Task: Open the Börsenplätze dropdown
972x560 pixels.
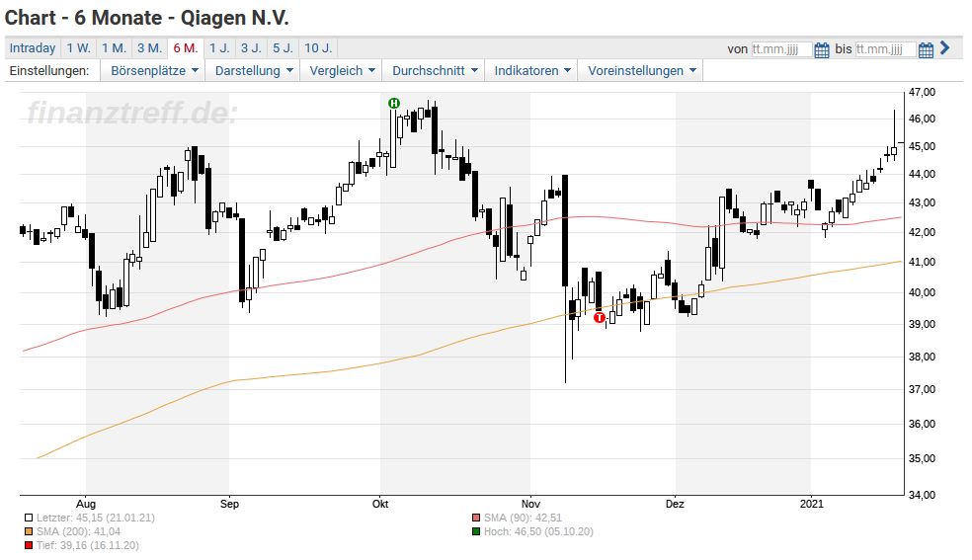Action: [154, 71]
